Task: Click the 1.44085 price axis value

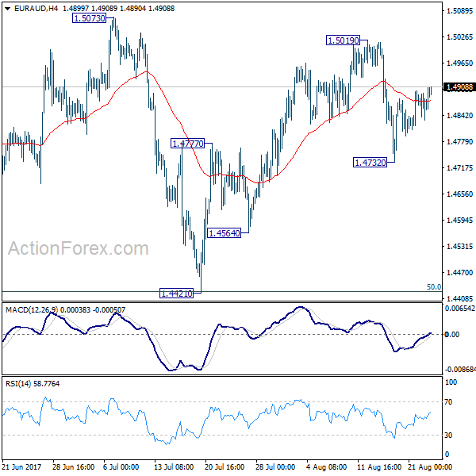Action: tap(459, 298)
